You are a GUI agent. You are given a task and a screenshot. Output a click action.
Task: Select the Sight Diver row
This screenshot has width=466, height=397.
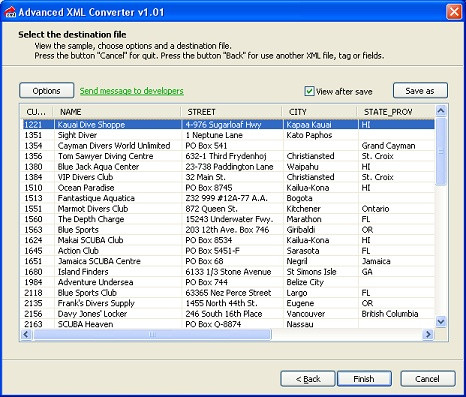228,135
